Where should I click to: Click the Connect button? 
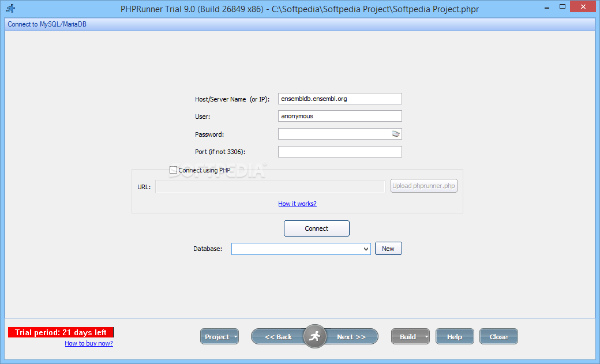pyautogui.click(x=317, y=228)
